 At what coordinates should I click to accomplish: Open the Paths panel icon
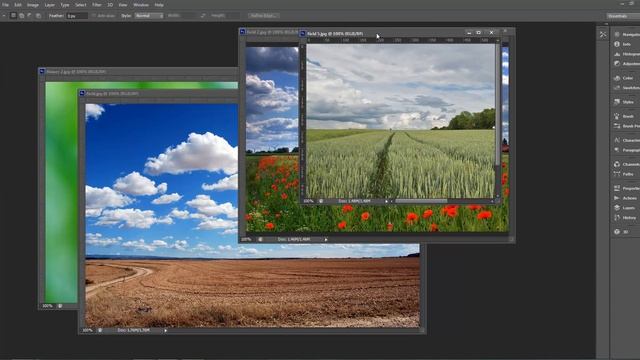(617, 174)
